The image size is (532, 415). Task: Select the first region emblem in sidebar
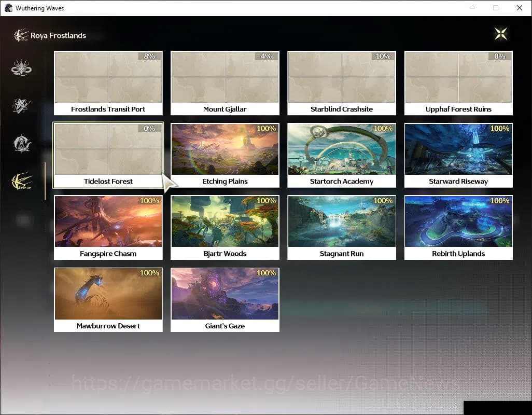point(21,67)
